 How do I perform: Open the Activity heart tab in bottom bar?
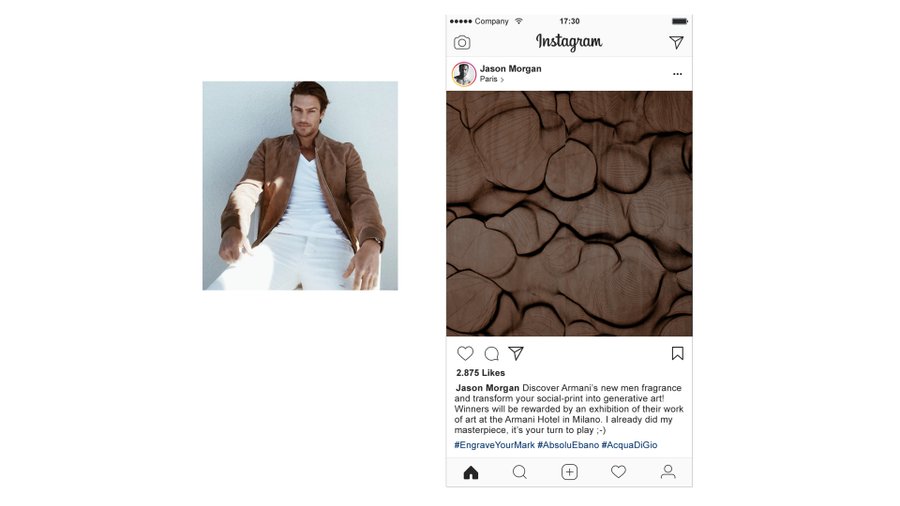point(618,472)
